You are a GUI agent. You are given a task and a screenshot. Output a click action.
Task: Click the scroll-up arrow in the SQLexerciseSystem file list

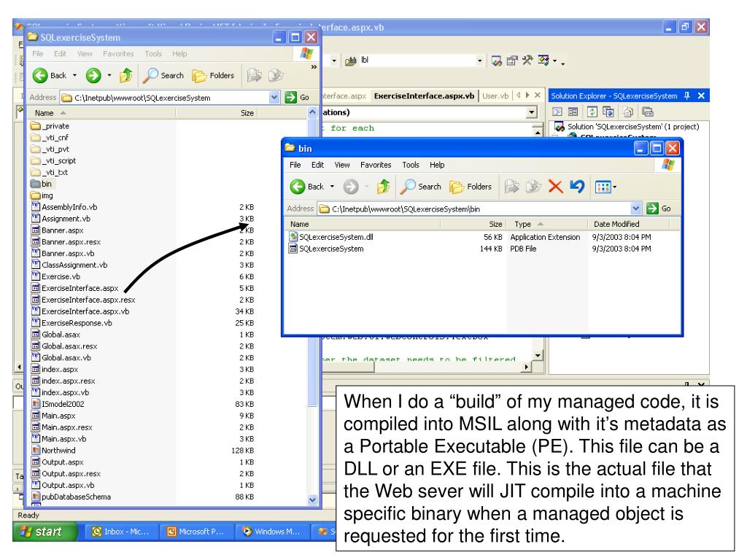[312, 112]
